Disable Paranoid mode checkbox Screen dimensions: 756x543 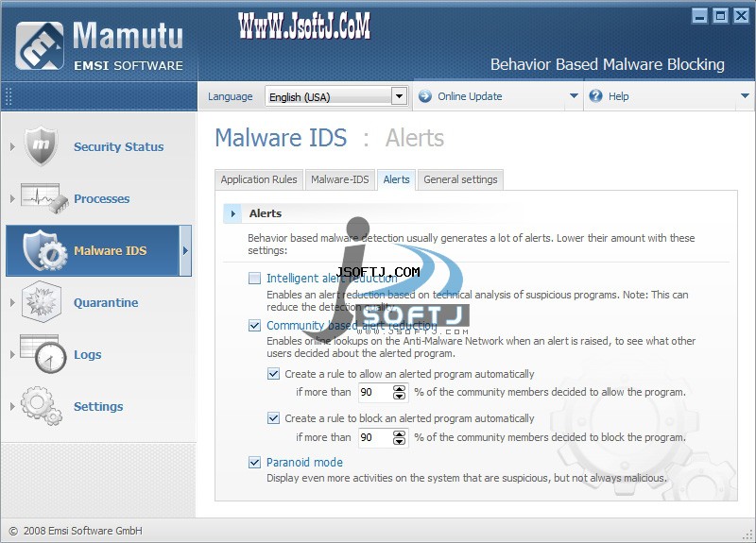(254, 462)
